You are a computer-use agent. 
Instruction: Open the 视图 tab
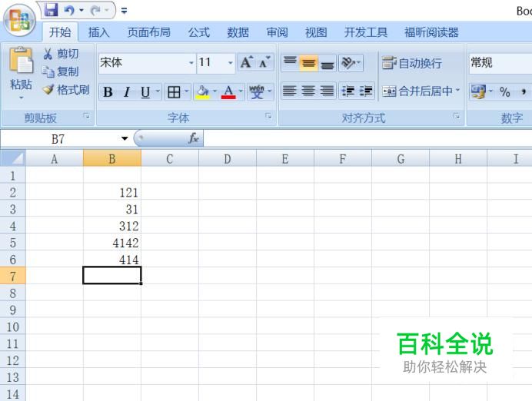coord(316,32)
